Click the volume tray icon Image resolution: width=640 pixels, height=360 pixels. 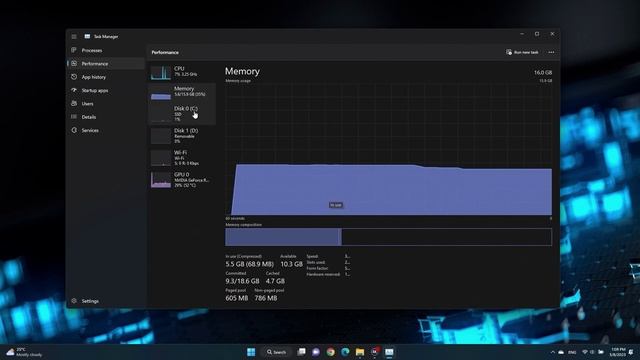point(592,352)
